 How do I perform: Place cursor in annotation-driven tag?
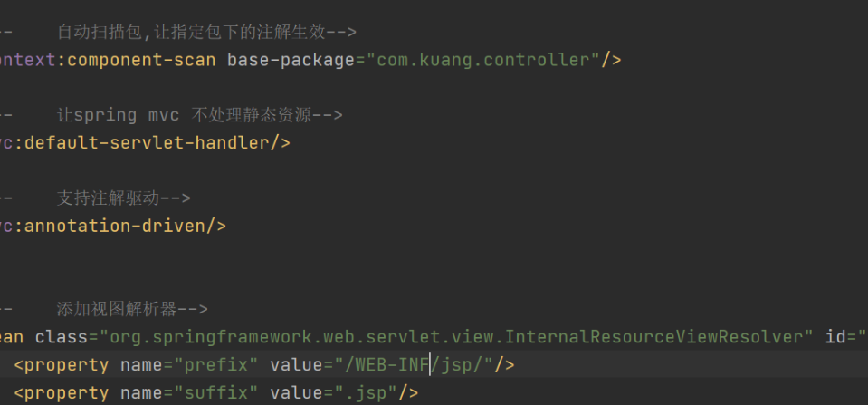[115, 226]
